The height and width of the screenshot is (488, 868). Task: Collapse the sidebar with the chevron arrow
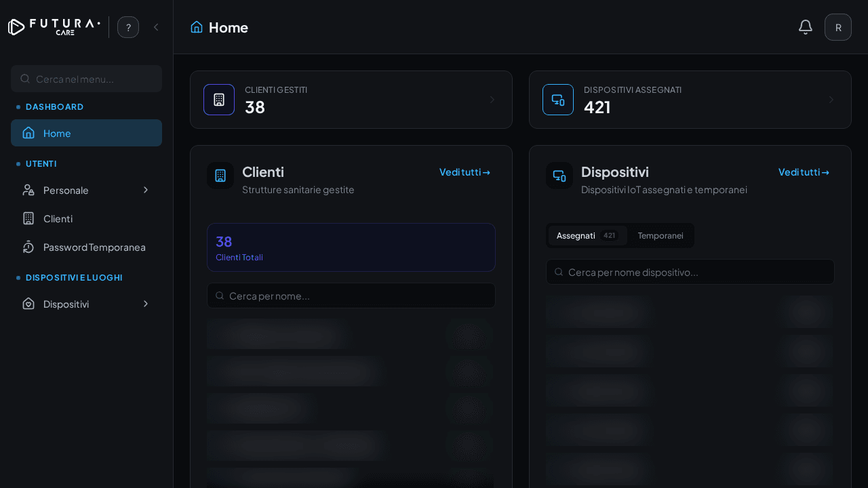click(x=156, y=27)
